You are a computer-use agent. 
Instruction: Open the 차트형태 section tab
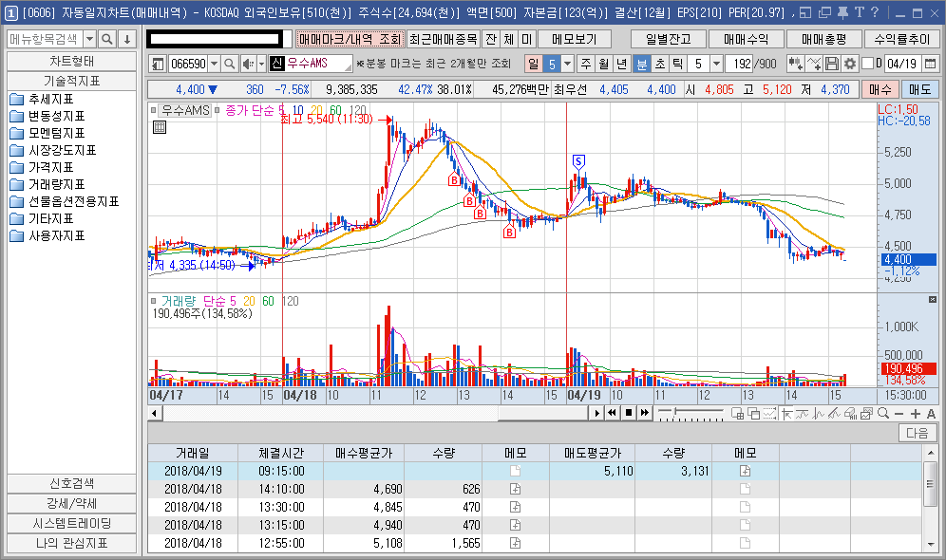click(72, 62)
